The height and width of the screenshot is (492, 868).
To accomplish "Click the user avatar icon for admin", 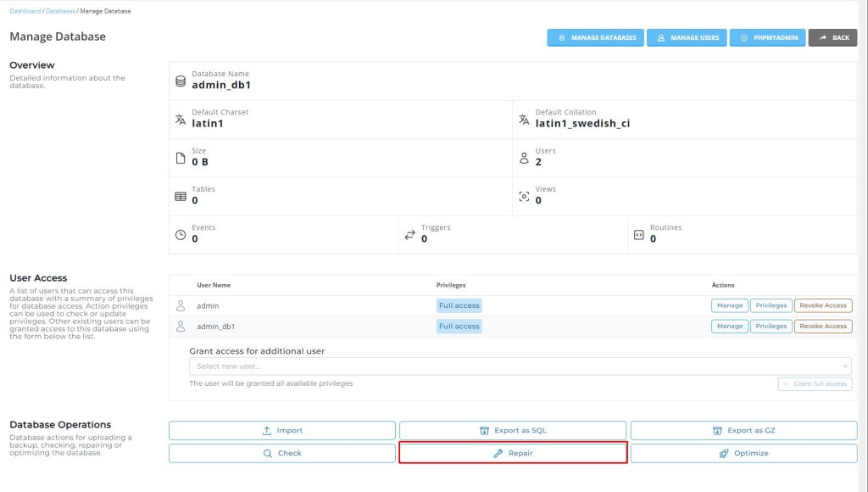I will click(181, 305).
